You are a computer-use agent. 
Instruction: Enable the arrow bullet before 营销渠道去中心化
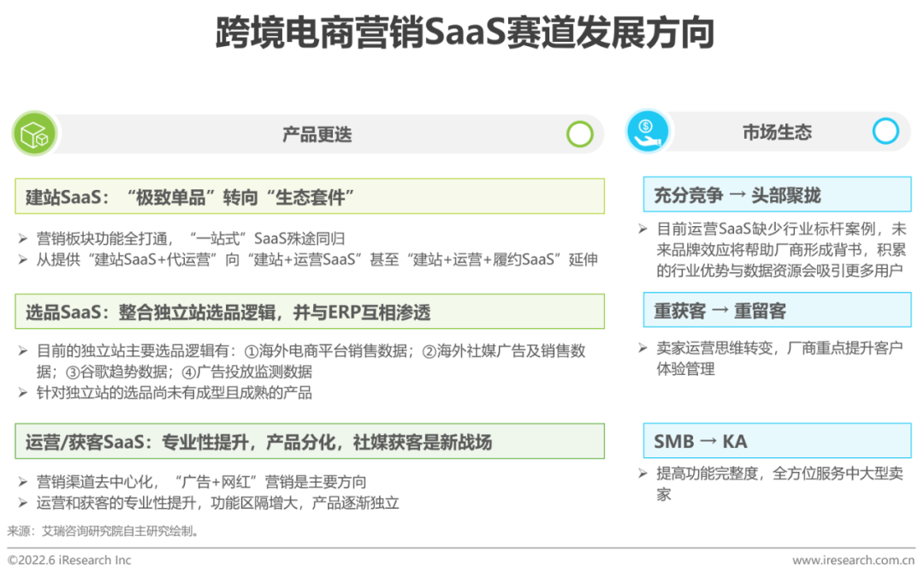coord(23,481)
